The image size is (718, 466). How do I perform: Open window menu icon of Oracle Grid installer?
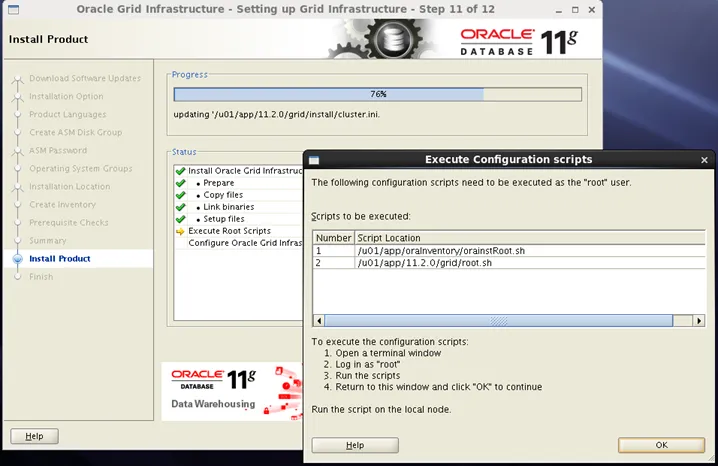(13, 9)
